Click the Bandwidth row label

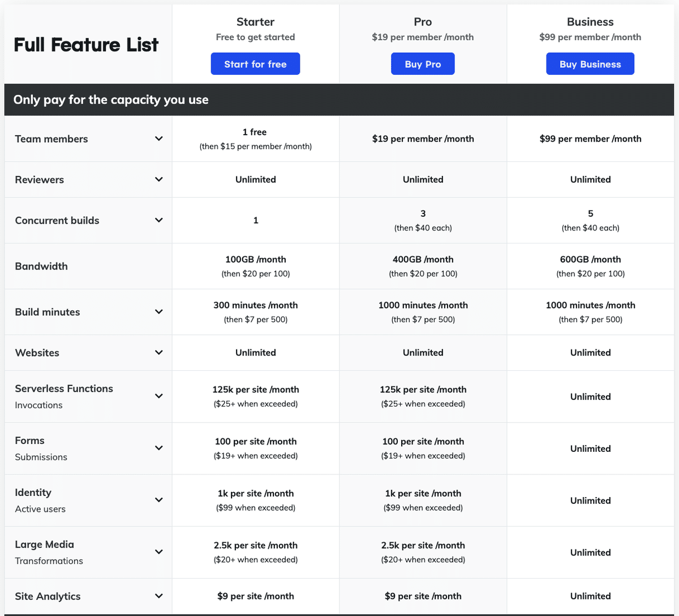(41, 266)
